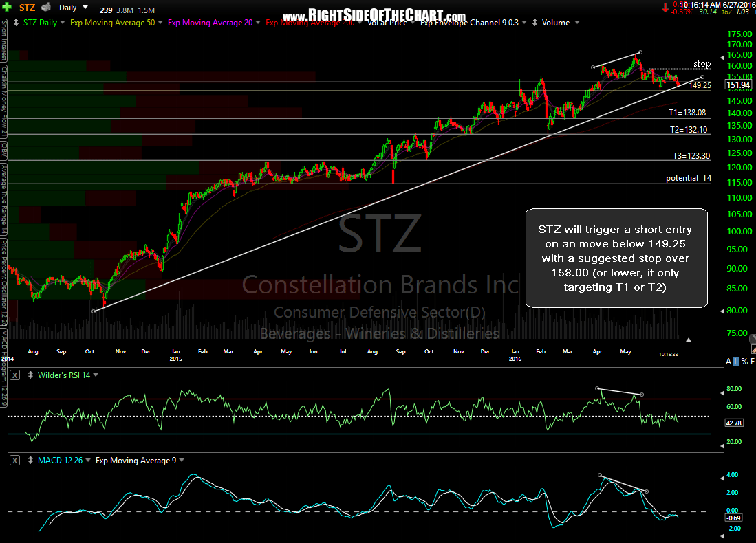Image resolution: width=756 pixels, height=543 pixels.
Task: Open the OBV side tab
Action: click(x=4, y=151)
